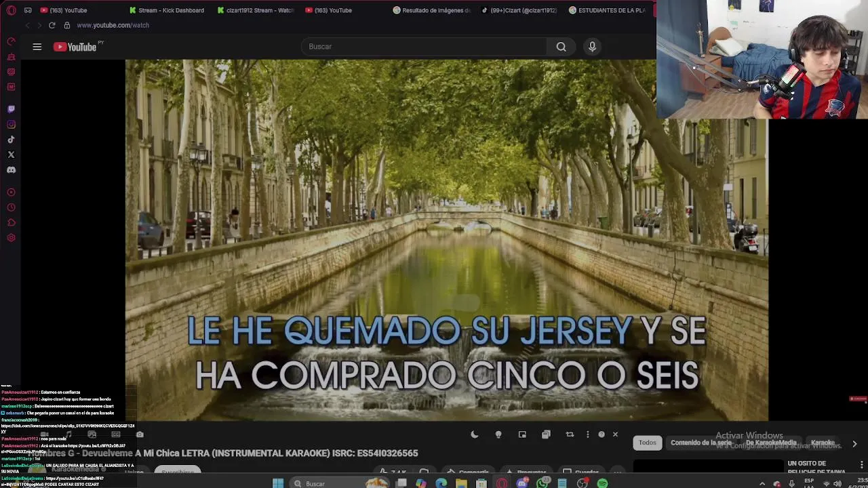This screenshot has height=488, width=868.
Task: Select the Karaoke filter chip
Action: tap(823, 443)
